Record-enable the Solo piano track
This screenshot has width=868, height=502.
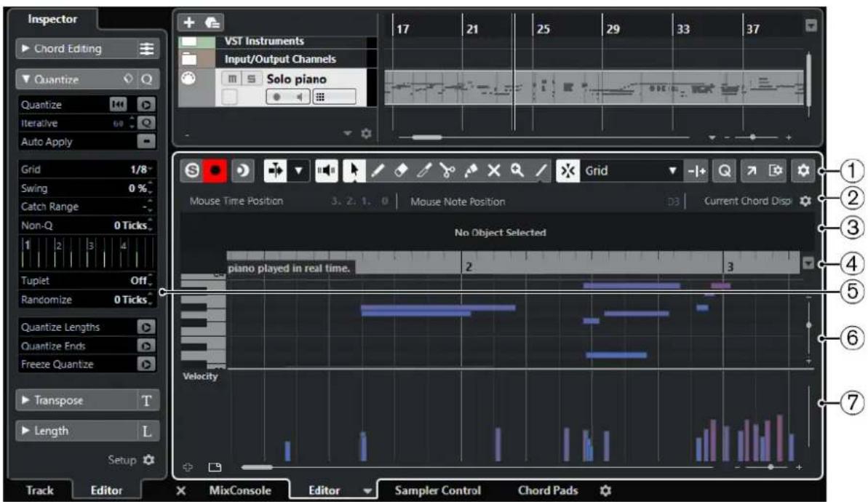click(x=276, y=97)
